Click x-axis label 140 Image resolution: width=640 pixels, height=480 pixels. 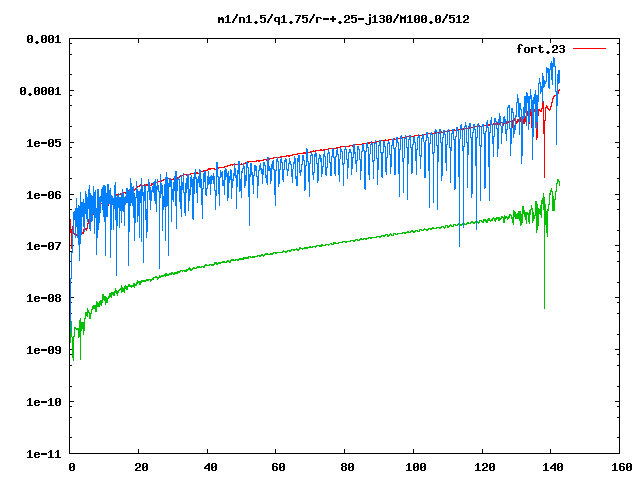coord(553,467)
